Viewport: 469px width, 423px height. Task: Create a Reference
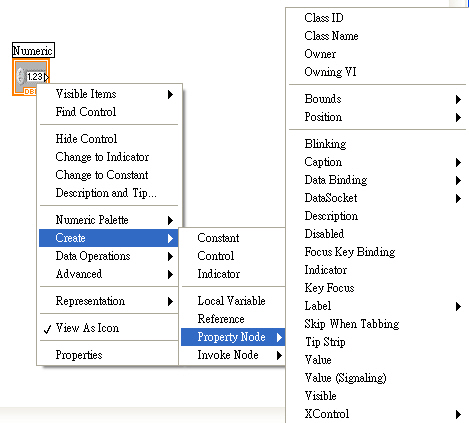pyautogui.click(x=233, y=319)
